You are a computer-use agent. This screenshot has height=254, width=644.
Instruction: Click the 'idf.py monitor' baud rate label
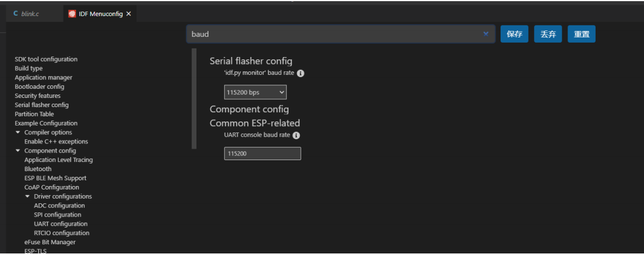coord(259,74)
